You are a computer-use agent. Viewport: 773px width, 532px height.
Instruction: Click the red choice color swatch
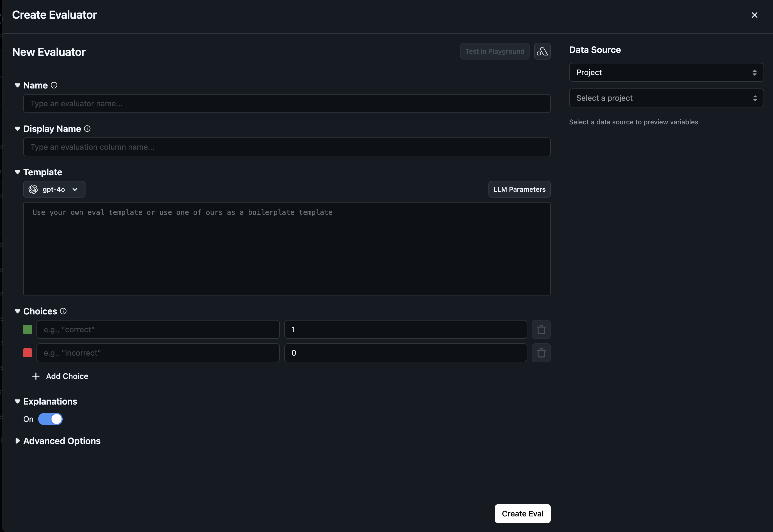point(28,353)
